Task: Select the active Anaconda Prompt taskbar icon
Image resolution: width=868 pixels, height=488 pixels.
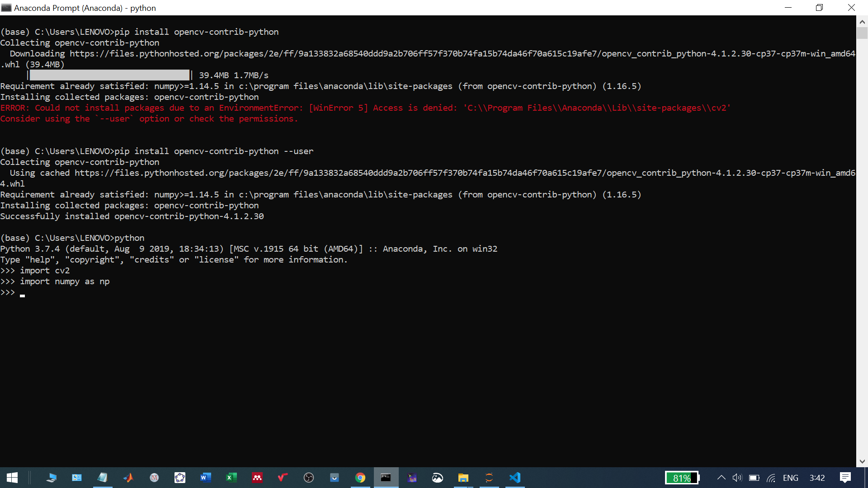Action: [386, 478]
